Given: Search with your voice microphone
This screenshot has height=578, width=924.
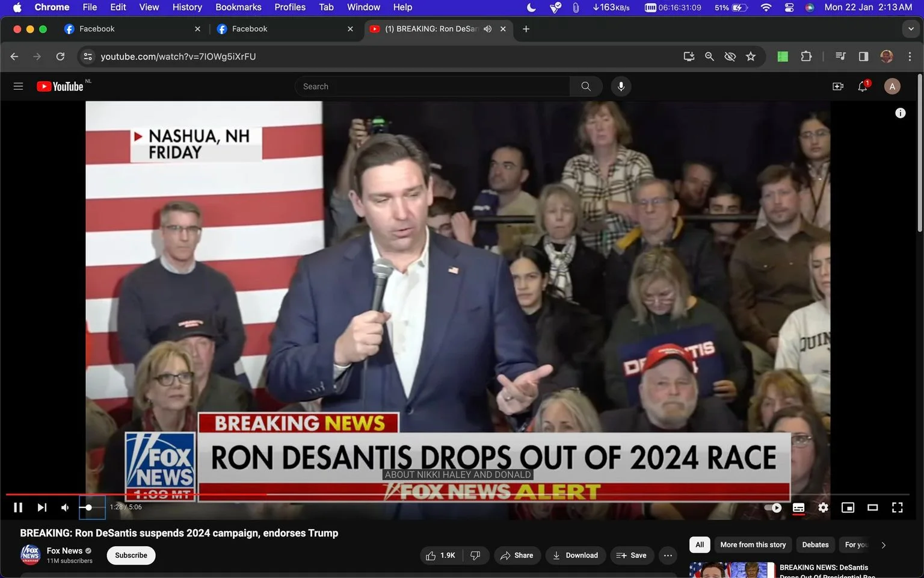Looking at the screenshot, I should [621, 86].
